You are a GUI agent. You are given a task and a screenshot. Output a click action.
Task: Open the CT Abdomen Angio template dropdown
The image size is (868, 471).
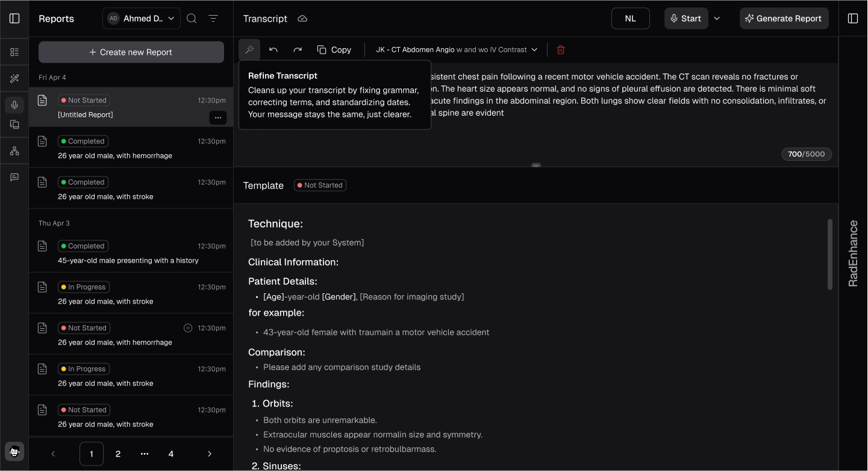[457, 50]
